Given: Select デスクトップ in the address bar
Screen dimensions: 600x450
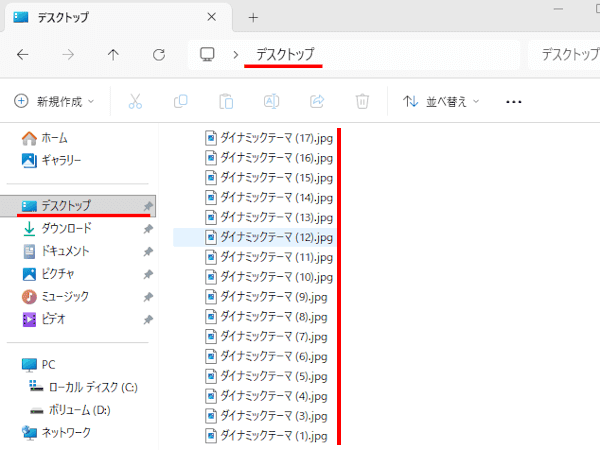Looking at the screenshot, I should (x=285, y=54).
